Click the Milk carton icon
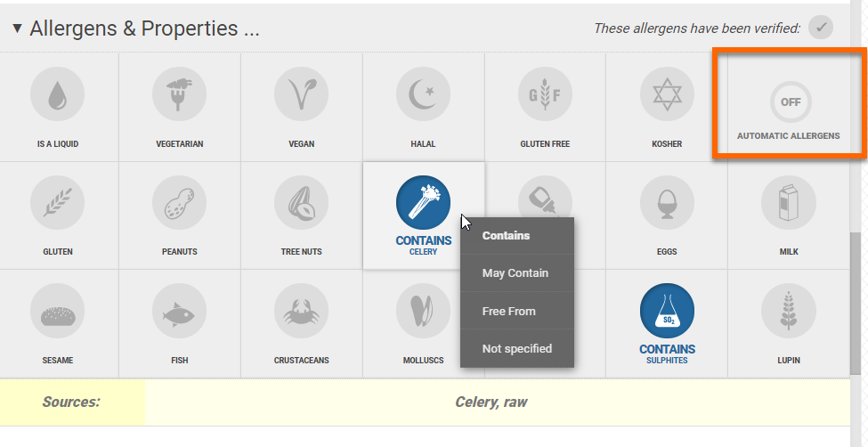 click(788, 203)
